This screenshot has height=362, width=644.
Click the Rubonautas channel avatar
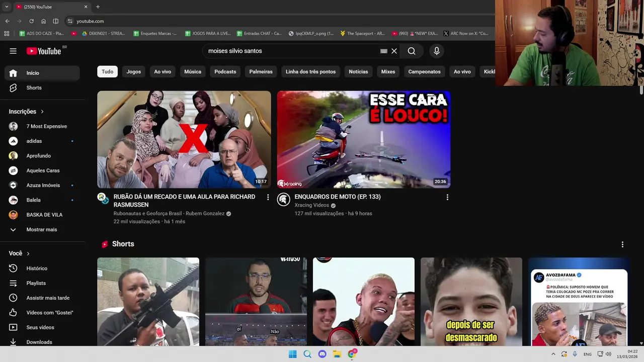point(103,199)
